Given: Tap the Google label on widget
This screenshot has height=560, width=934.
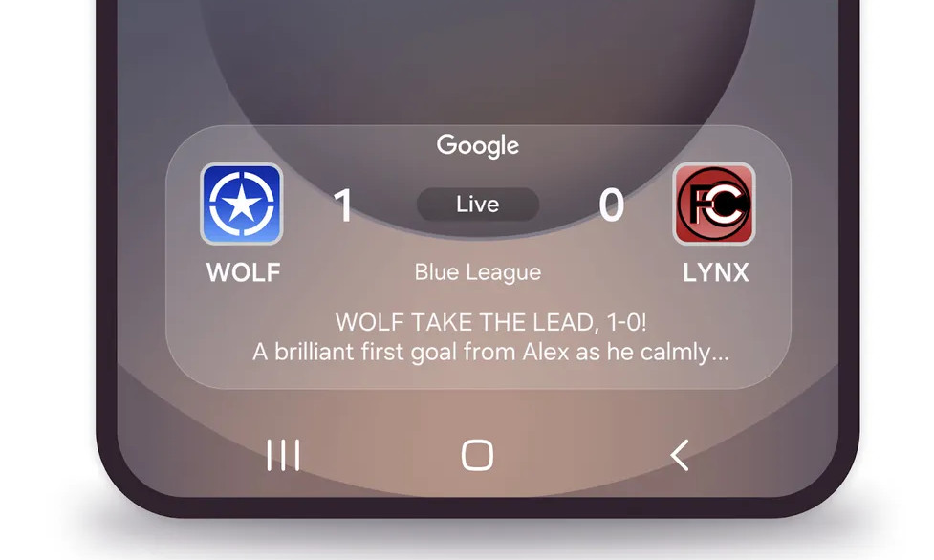Looking at the screenshot, I should (x=478, y=145).
